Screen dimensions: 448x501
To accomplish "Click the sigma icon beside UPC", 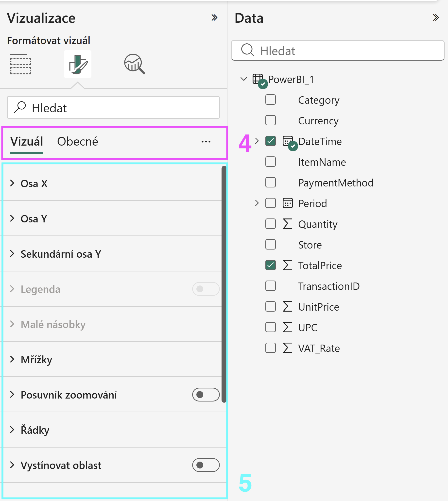I will [x=288, y=327].
